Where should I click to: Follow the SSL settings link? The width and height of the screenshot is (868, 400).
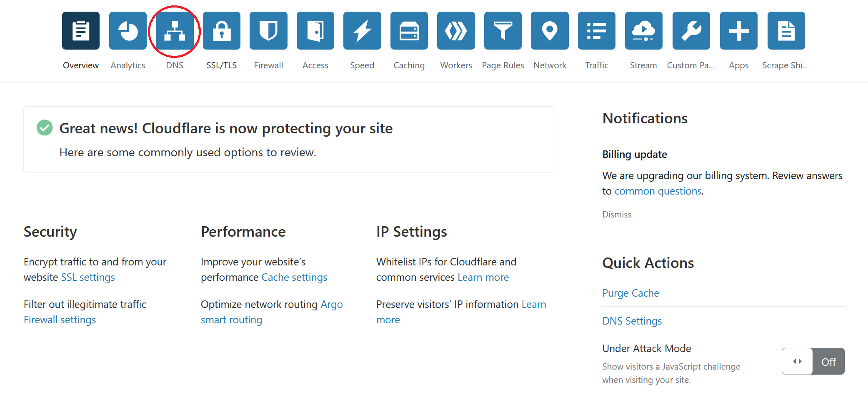[88, 277]
